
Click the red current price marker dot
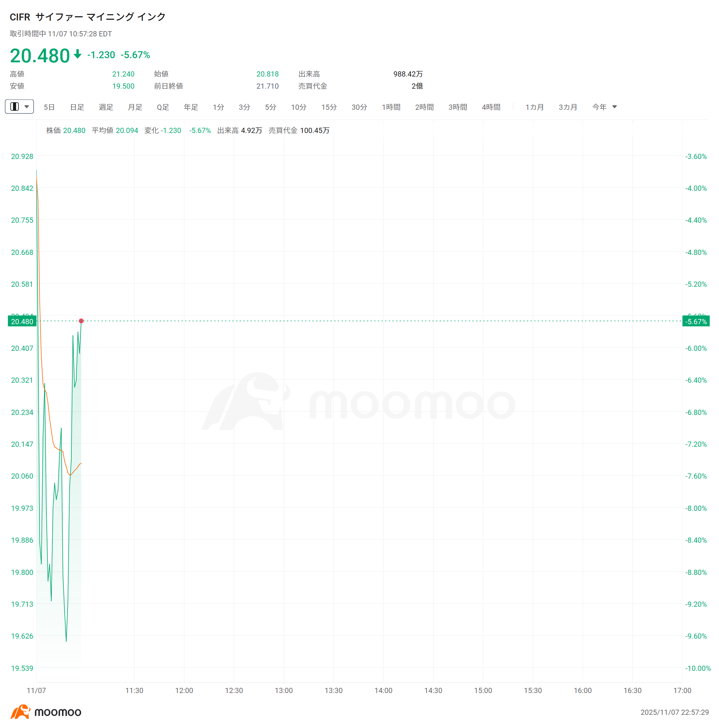81,321
